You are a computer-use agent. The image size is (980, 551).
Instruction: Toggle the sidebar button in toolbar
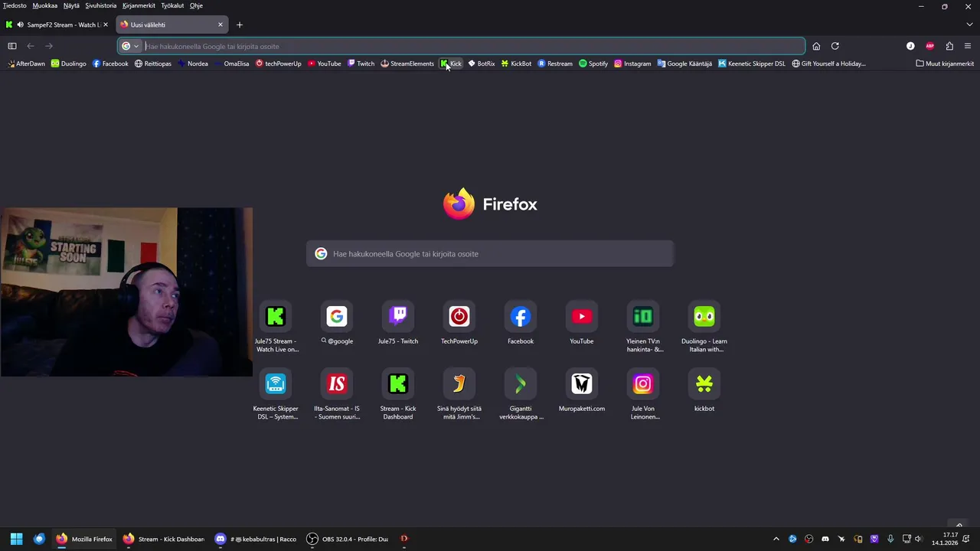pos(12,46)
